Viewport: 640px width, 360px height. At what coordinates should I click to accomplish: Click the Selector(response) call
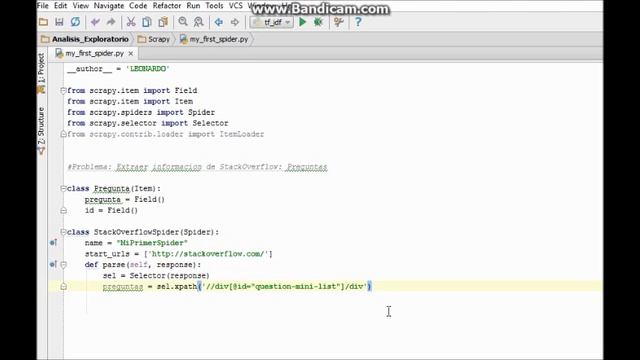click(x=169, y=276)
